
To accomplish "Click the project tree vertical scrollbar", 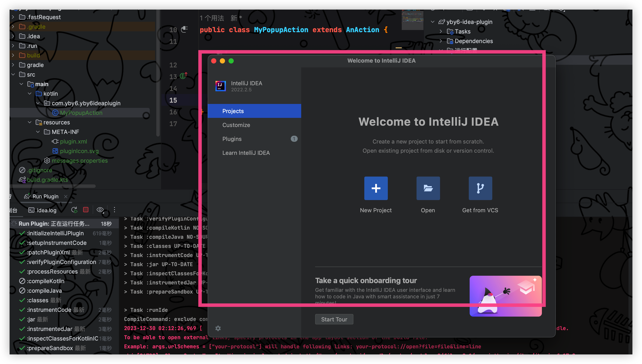I will [158, 73].
